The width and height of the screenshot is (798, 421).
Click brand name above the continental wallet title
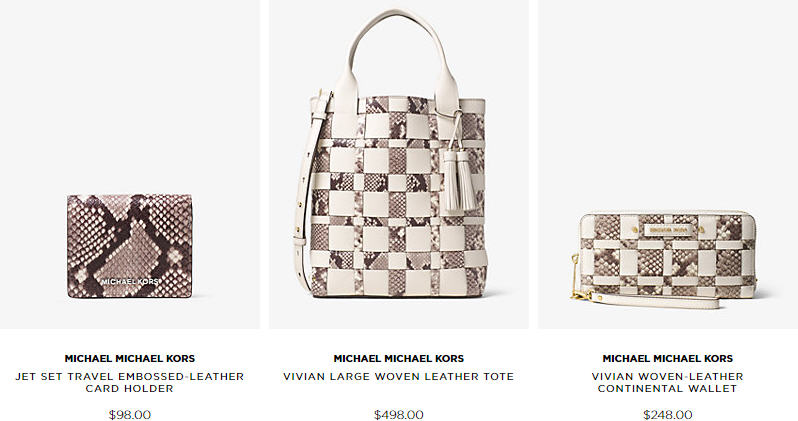tap(668, 358)
